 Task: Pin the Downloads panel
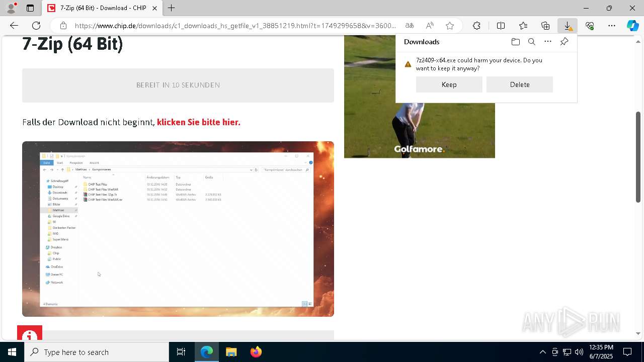click(x=564, y=42)
